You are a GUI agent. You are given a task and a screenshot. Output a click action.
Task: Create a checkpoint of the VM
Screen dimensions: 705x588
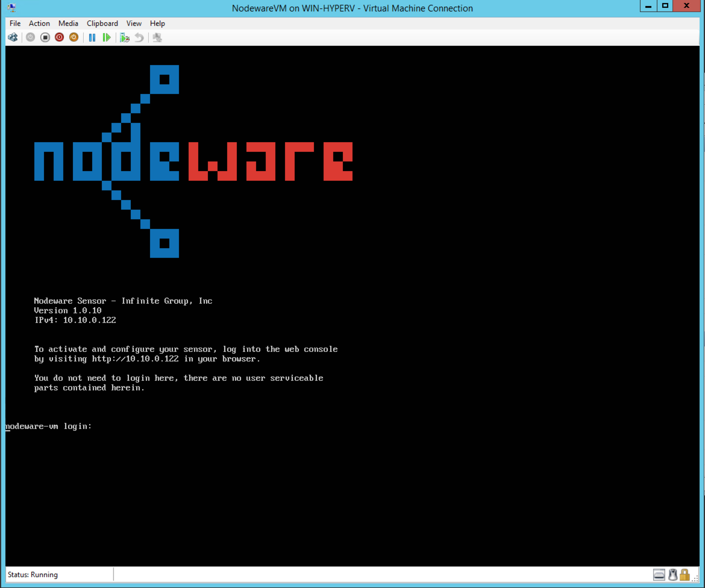click(124, 37)
